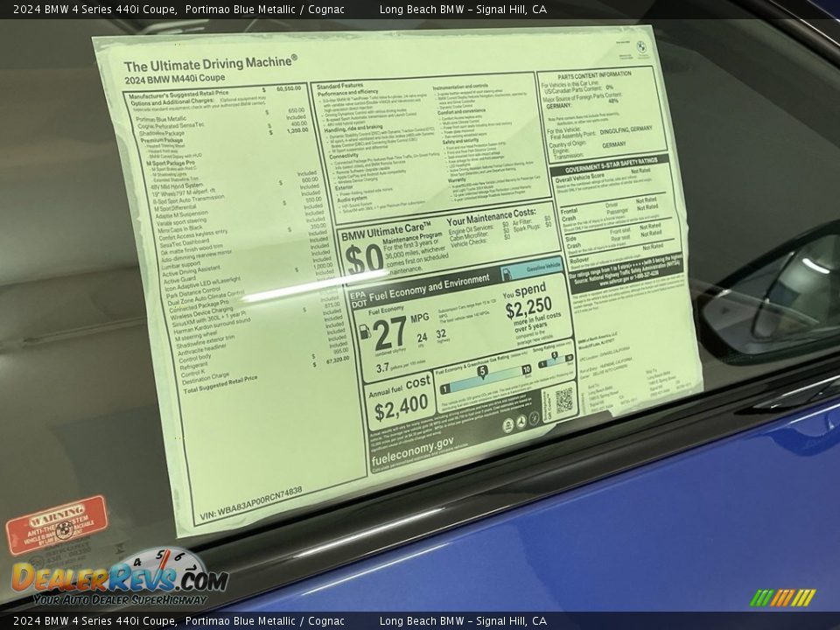This screenshot has width=840, height=630.
Task: Click the red anti-theft warning sticker
Action: (x=56, y=525)
